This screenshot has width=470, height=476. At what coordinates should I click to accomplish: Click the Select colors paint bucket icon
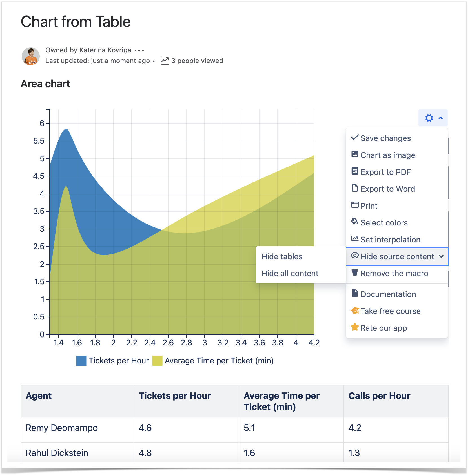click(355, 222)
